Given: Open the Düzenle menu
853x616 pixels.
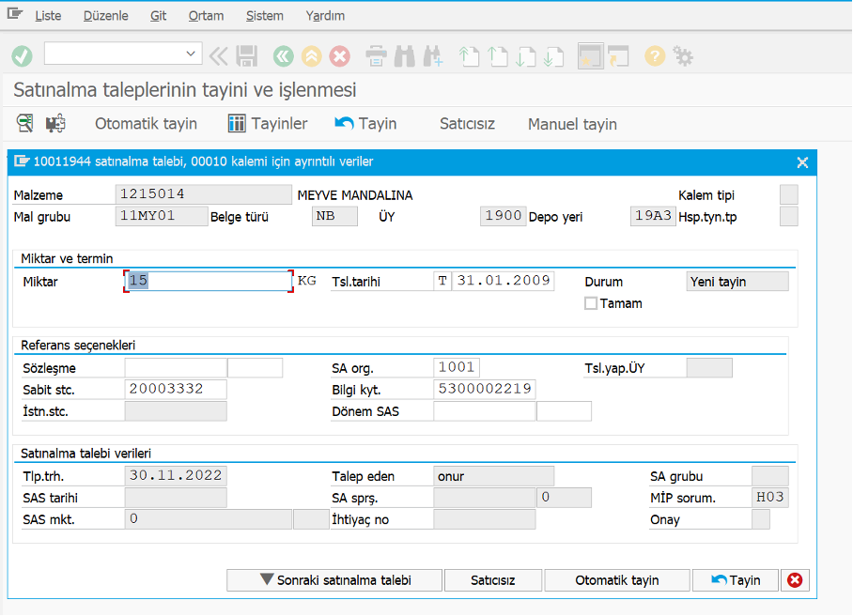Looking at the screenshot, I should [x=105, y=16].
